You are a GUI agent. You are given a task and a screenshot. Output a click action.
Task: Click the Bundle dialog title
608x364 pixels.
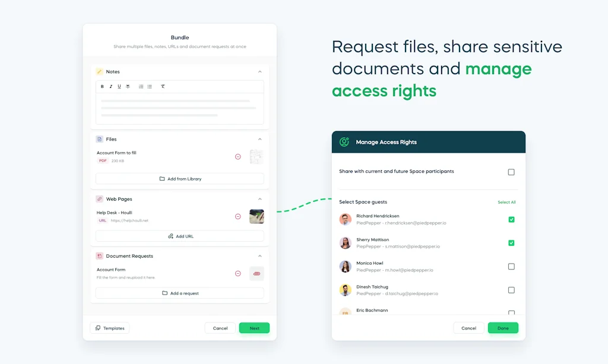point(179,37)
